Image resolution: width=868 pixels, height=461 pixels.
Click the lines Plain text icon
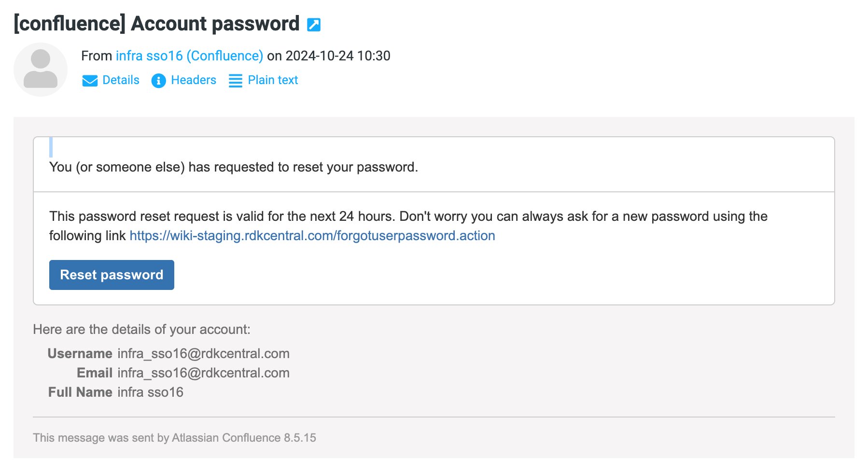click(x=236, y=81)
